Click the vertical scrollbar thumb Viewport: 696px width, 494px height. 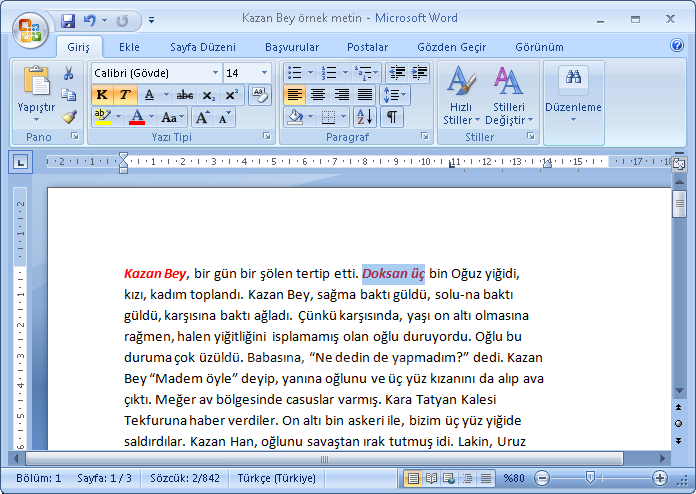679,204
